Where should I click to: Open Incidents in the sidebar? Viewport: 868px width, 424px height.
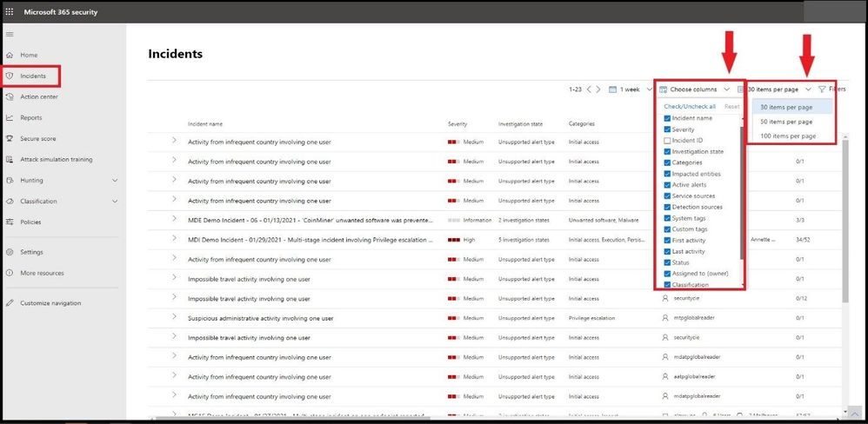33,76
